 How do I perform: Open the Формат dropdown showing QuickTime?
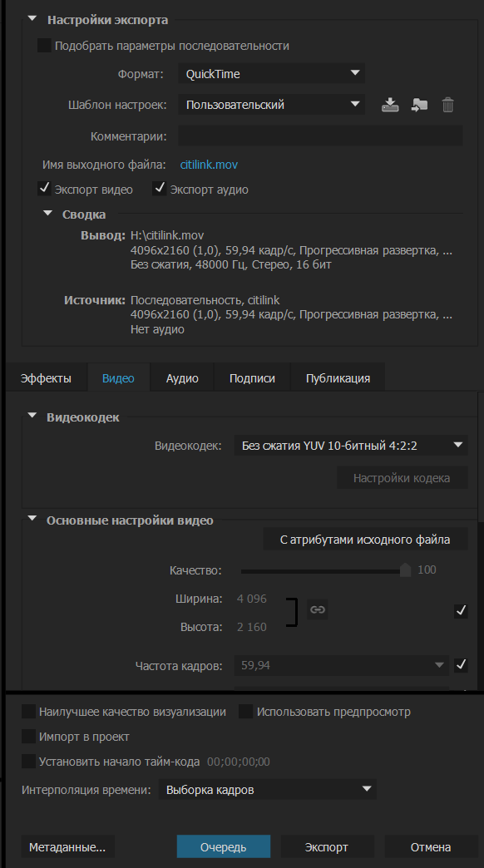point(271,74)
